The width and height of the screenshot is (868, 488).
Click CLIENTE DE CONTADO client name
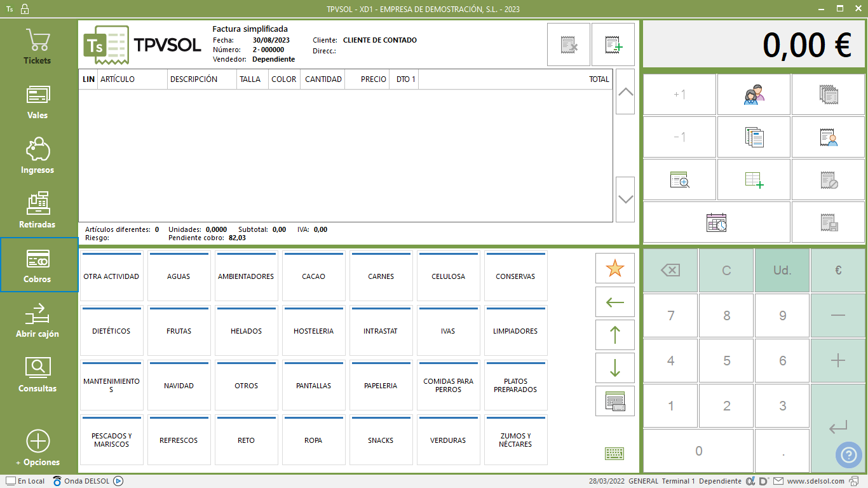[380, 40]
